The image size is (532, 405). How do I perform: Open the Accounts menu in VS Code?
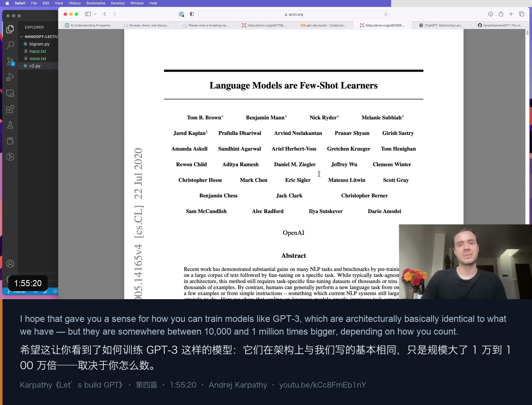(10, 263)
